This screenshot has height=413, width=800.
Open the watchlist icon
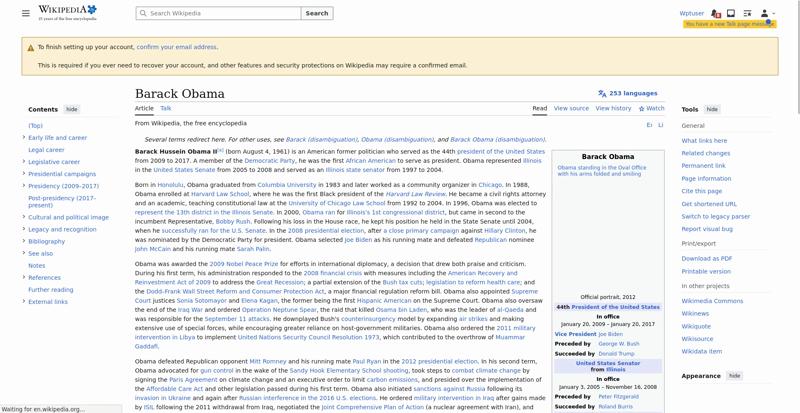click(x=747, y=13)
